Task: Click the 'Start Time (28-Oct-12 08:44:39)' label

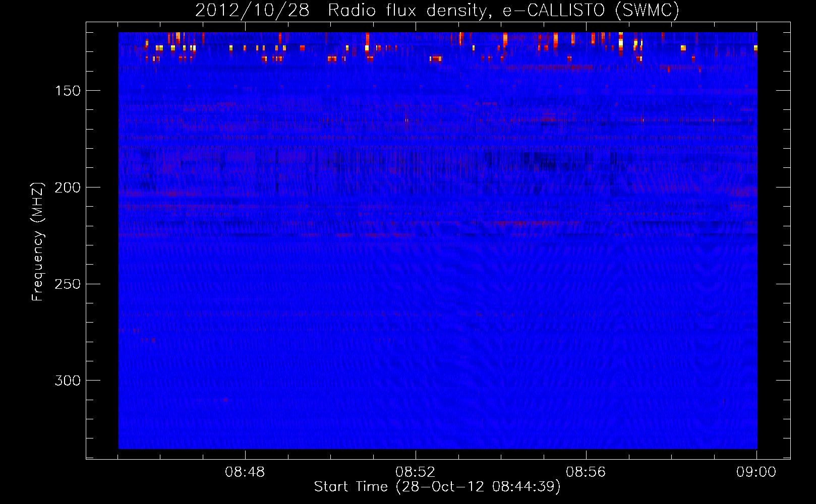Action: pos(437,487)
